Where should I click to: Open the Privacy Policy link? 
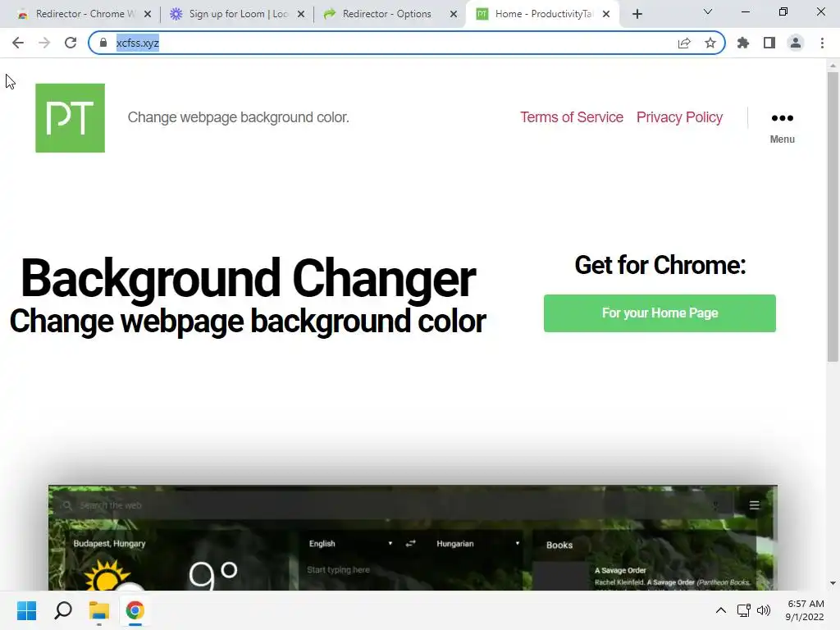click(x=679, y=117)
